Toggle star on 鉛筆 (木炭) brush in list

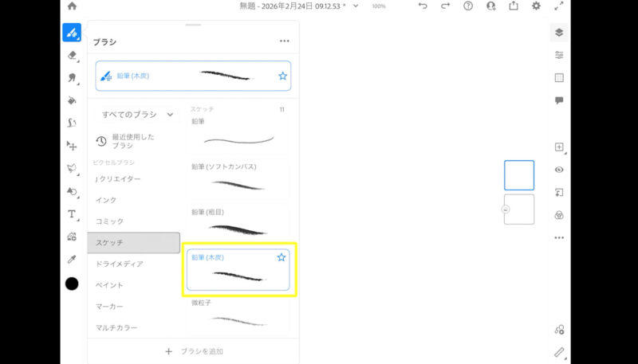coord(282,257)
